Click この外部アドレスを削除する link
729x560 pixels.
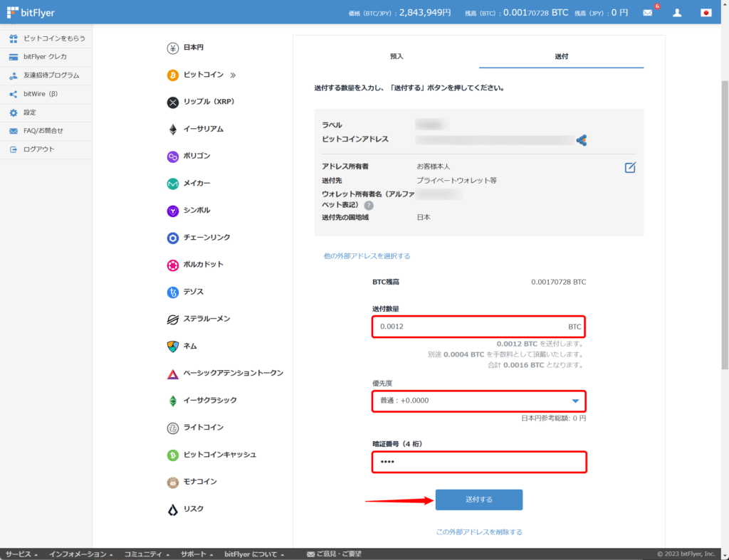[479, 532]
